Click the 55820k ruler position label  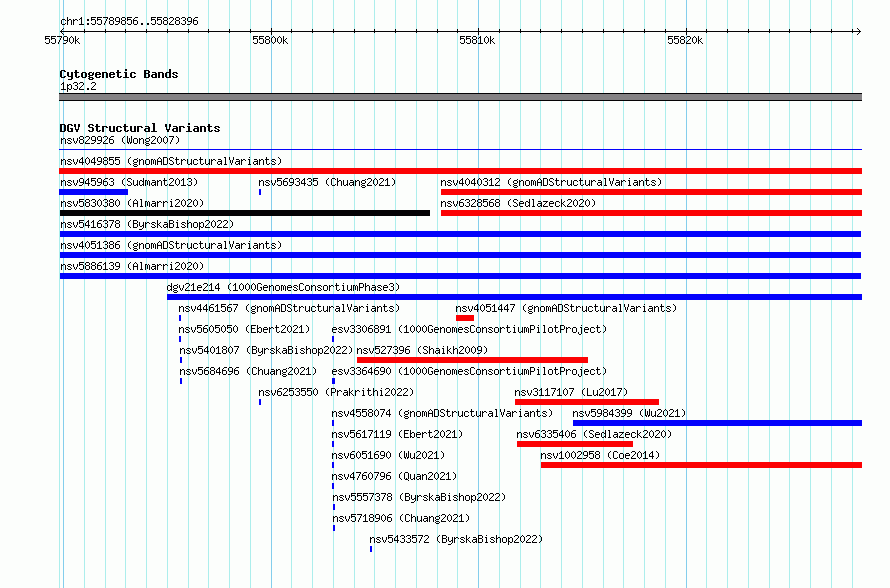click(685, 40)
